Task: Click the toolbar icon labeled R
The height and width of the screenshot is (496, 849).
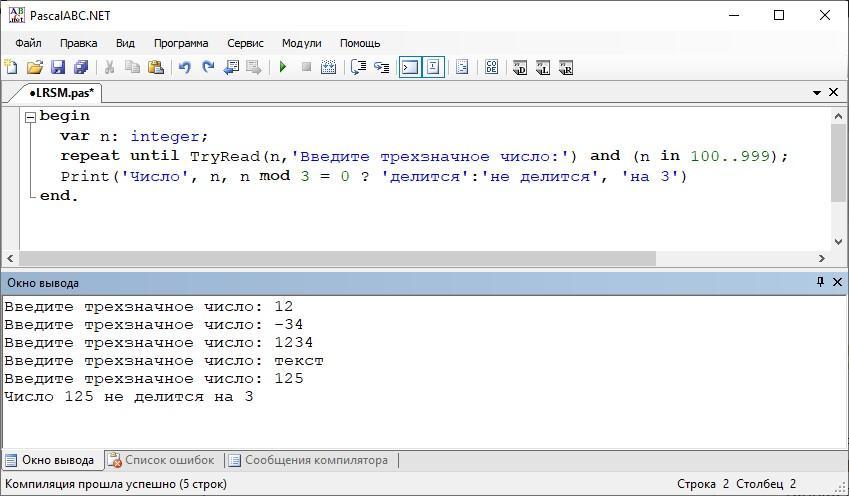Action: pos(566,68)
